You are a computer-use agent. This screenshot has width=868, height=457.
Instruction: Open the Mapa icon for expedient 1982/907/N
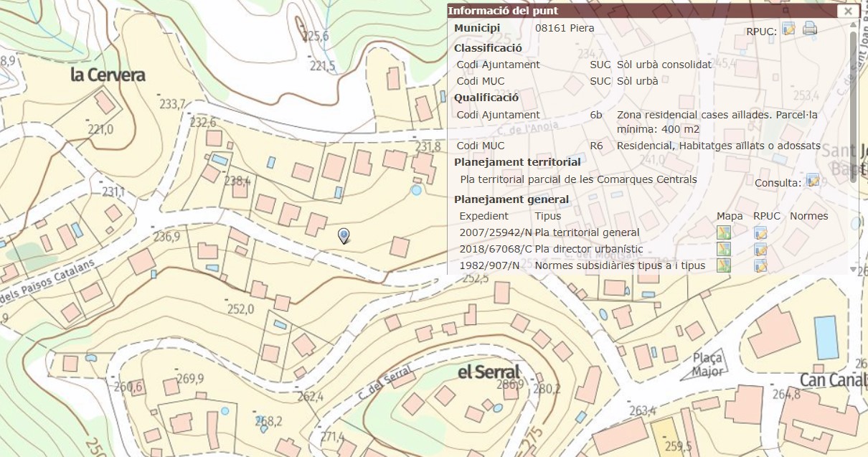(x=724, y=265)
